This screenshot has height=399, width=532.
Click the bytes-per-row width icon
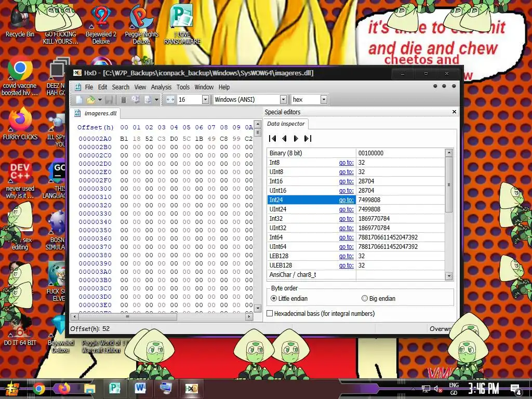point(170,100)
